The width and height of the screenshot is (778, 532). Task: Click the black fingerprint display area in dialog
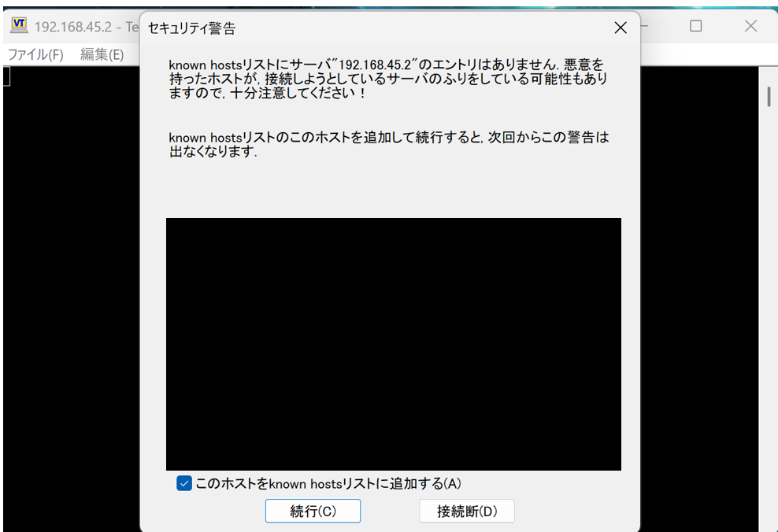[394, 344]
